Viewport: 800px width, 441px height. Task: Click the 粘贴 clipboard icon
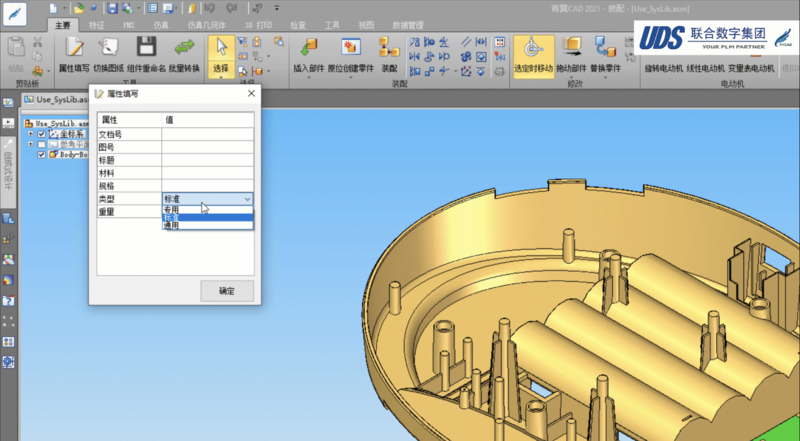coord(16,54)
